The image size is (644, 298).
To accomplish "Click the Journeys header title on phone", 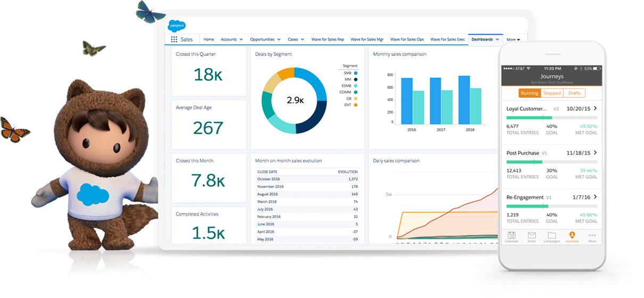I will (552, 77).
